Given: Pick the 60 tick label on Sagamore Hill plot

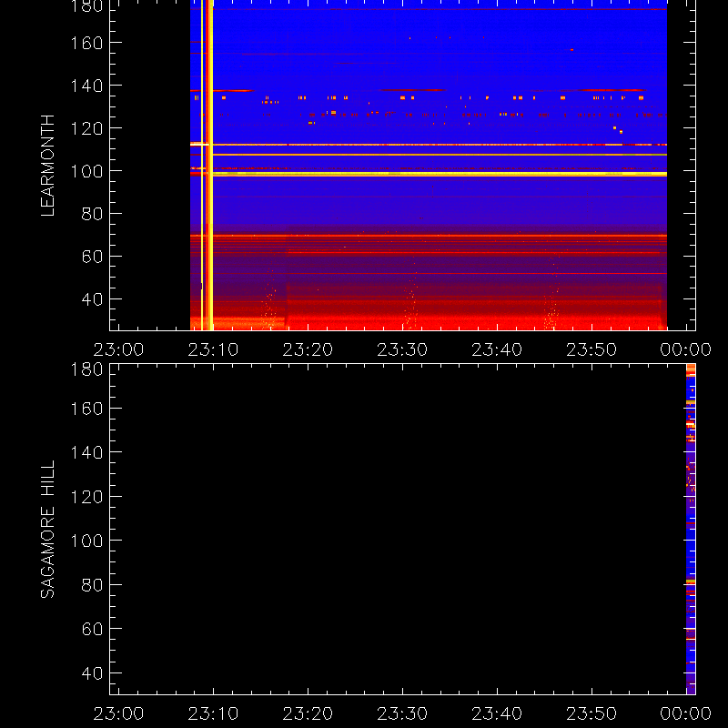Looking at the screenshot, I should click(x=92, y=629).
